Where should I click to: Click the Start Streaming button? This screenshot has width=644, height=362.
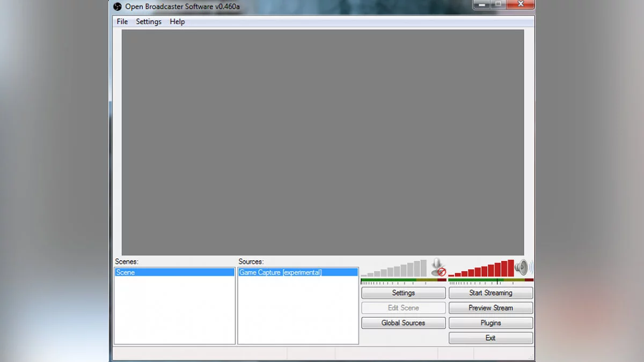(491, 293)
